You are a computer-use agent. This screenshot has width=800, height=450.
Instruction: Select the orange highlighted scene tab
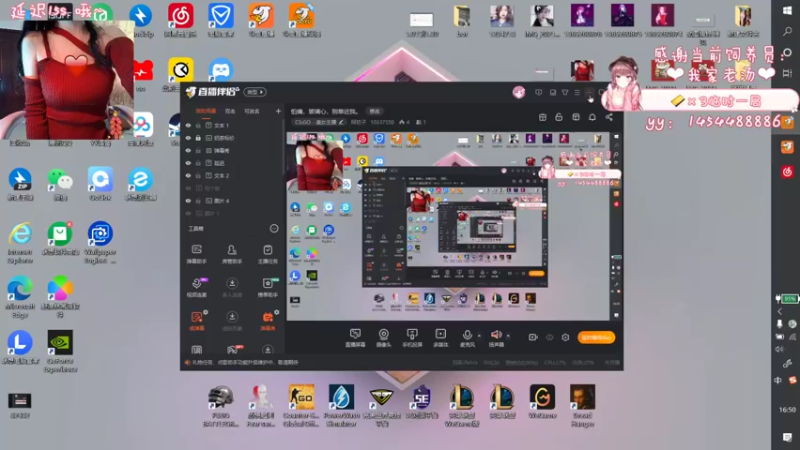click(x=206, y=111)
